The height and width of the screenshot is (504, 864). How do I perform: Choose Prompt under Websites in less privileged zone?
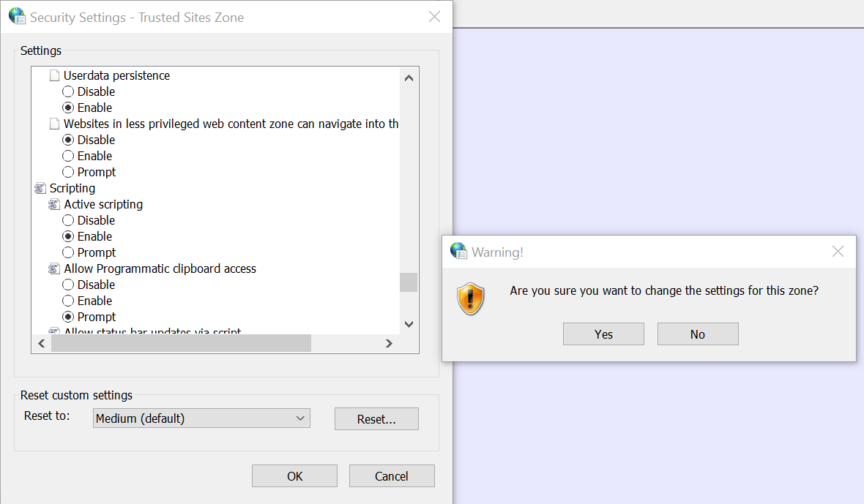[68, 172]
